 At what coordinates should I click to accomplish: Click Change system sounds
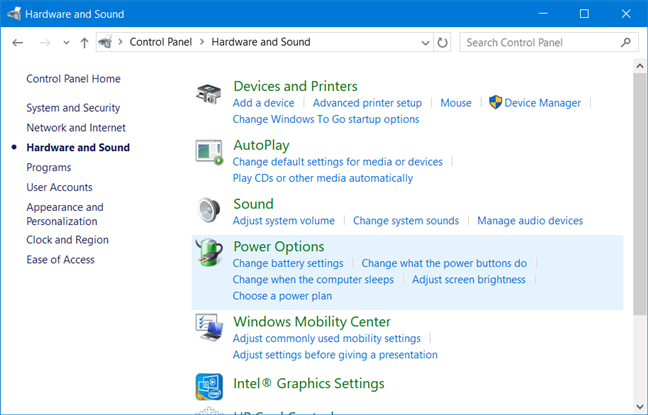click(406, 221)
